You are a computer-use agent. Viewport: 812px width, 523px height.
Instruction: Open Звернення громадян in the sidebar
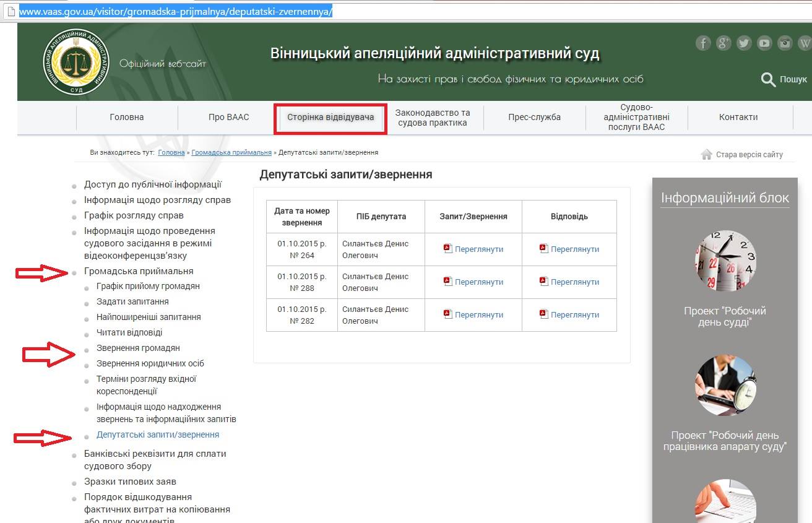[x=138, y=348]
